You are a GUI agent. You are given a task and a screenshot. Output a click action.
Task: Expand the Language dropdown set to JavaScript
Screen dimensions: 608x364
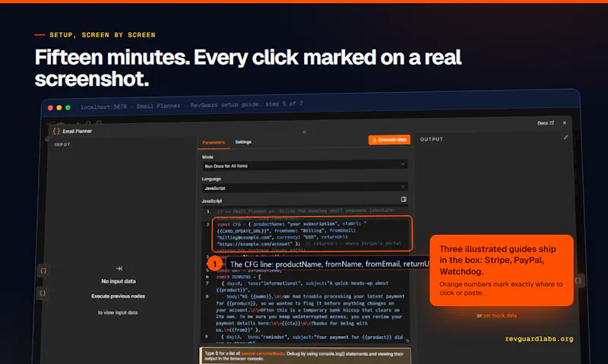(x=305, y=188)
